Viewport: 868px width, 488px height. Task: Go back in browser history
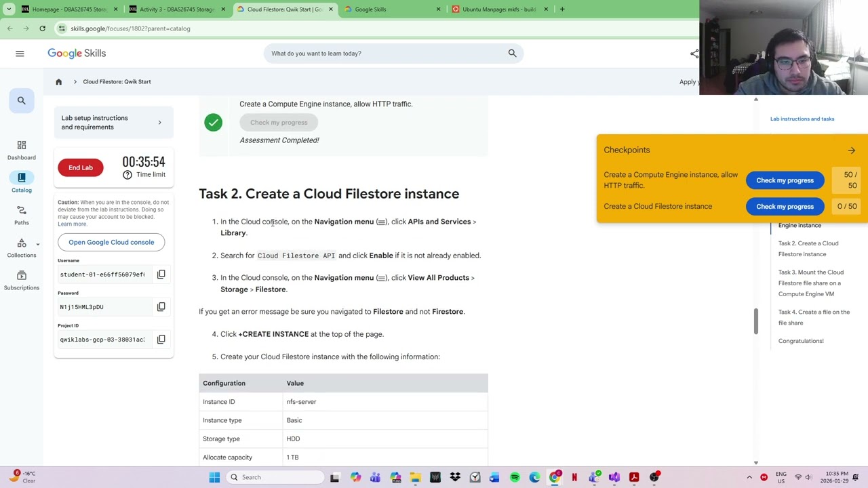click(10, 28)
